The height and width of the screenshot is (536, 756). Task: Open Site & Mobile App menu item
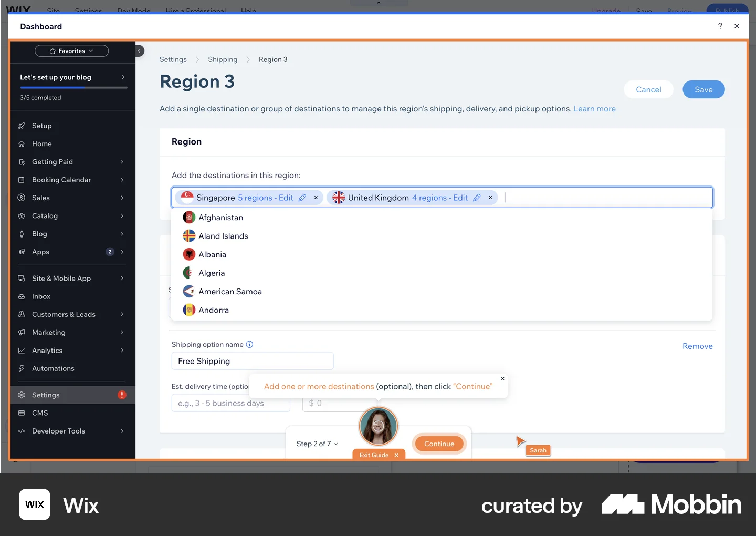tap(73, 279)
